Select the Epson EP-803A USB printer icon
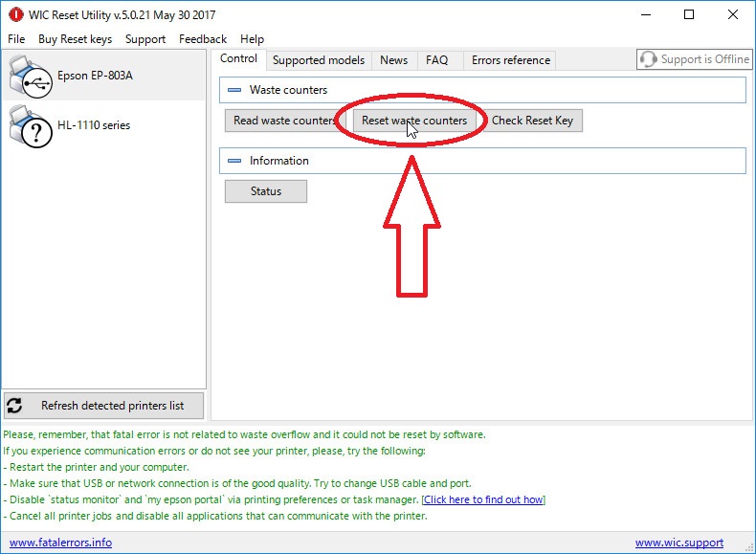The image size is (756, 554). pos(29,76)
